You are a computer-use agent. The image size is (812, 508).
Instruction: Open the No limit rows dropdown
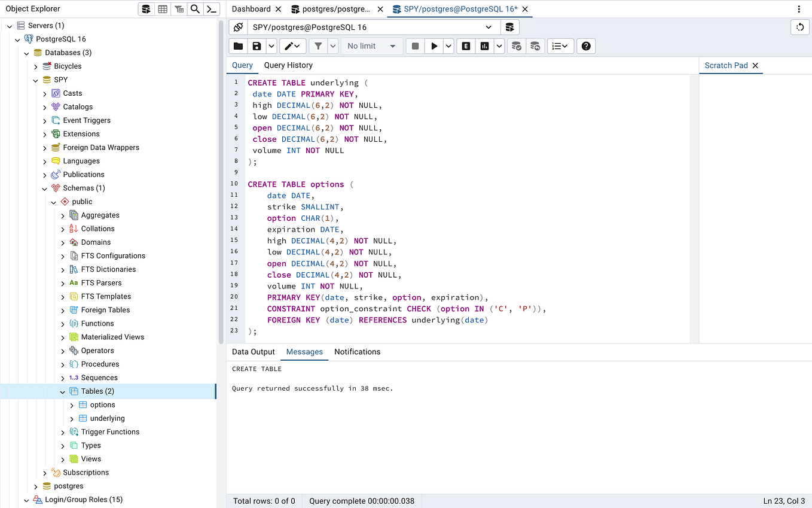click(371, 45)
